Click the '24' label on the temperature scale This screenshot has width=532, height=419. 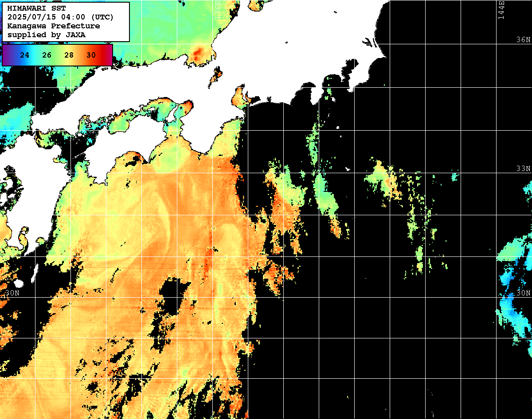click(x=25, y=55)
